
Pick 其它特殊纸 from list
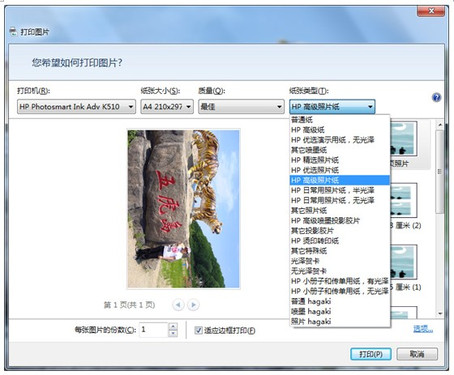(x=340, y=251)
